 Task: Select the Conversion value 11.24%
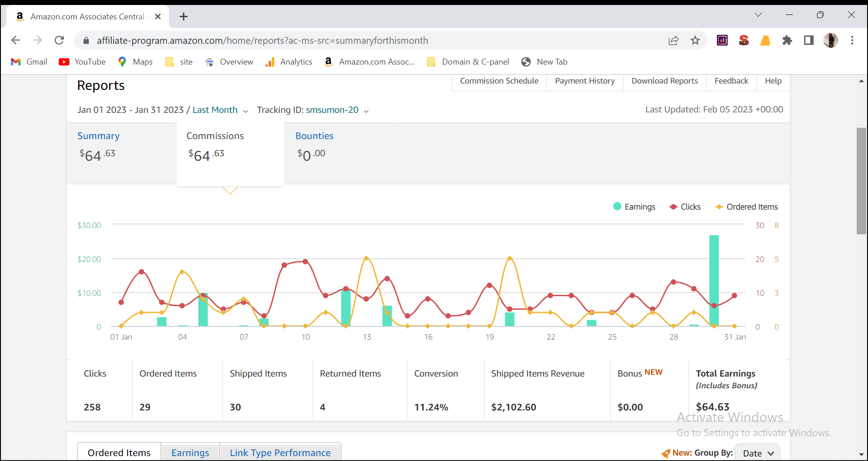point(431,407)
